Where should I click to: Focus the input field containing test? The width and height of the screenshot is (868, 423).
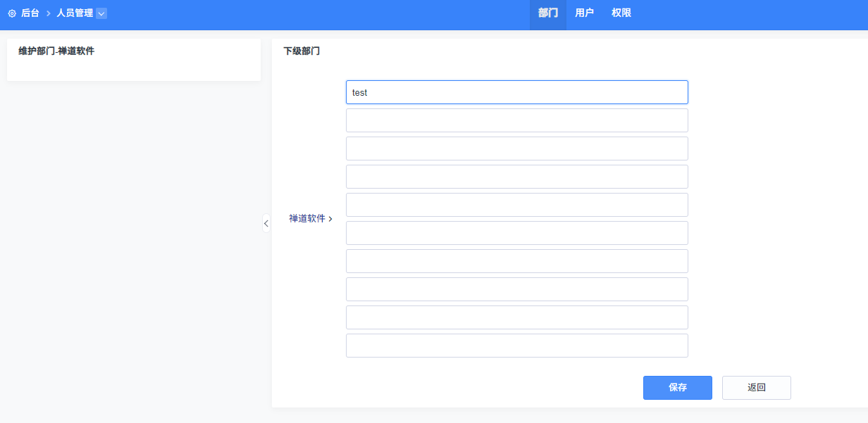pos(517,92)
